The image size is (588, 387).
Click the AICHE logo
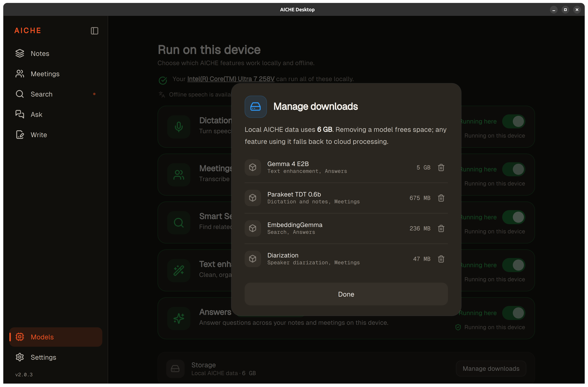28,31
